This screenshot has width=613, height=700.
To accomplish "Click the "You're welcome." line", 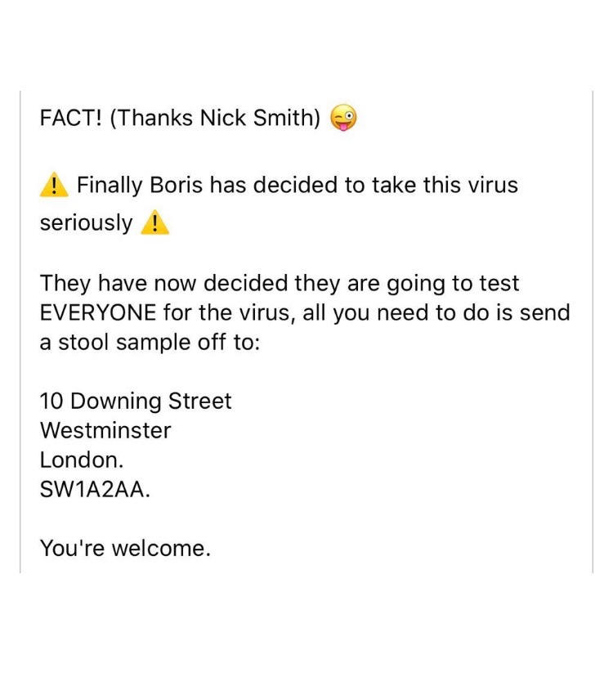I will 125,548.
